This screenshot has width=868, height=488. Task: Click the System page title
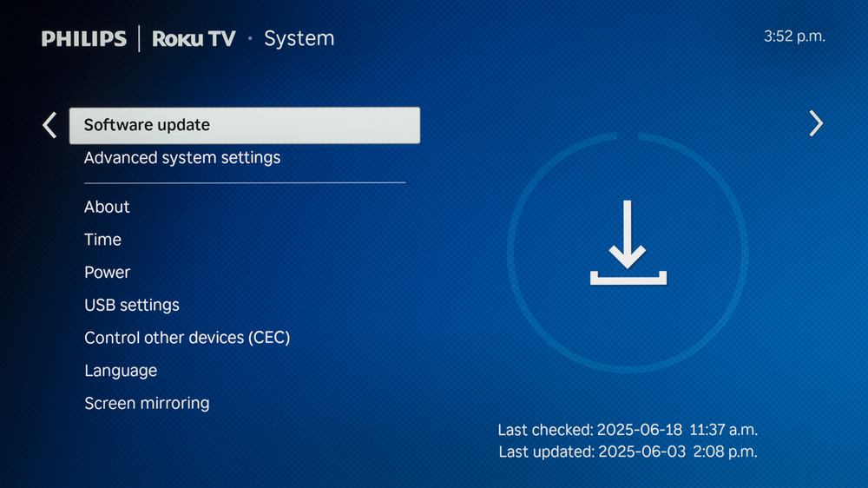click(299, 38)
